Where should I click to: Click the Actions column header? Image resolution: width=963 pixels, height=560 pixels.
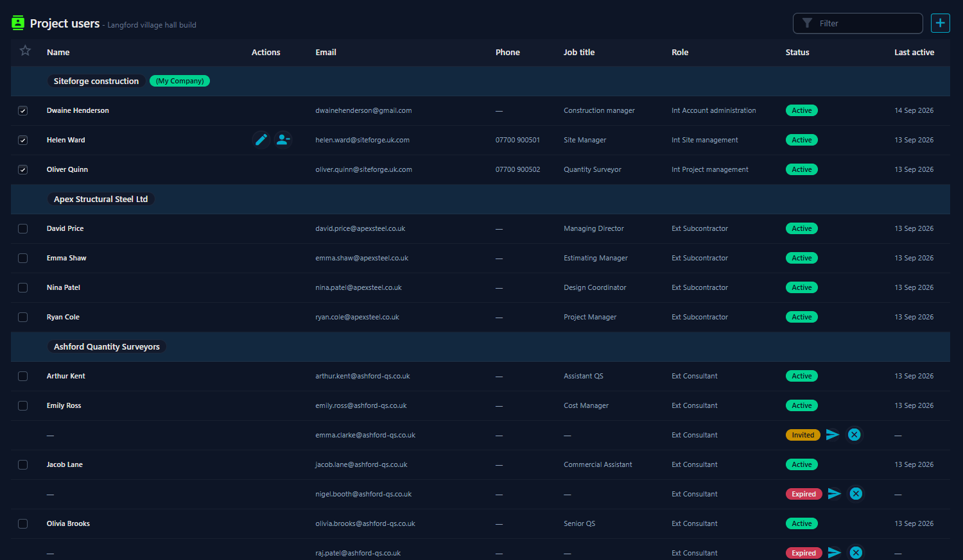pos(266,53)
